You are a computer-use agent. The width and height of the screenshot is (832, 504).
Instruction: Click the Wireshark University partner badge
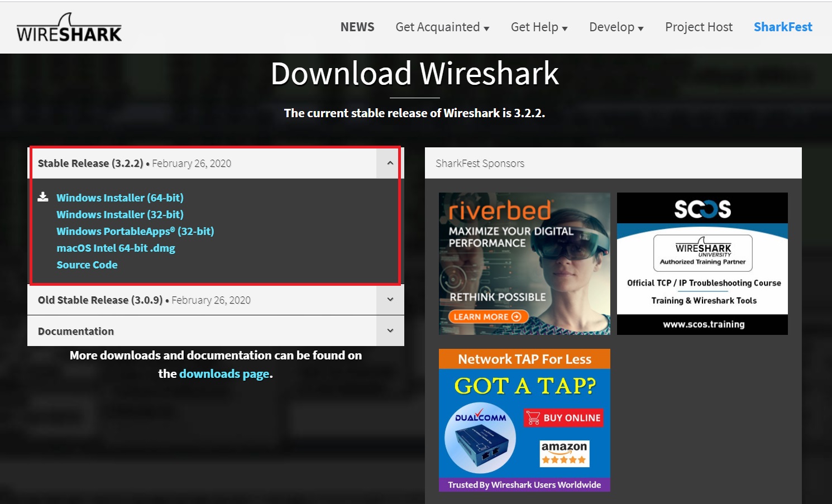coord(702,253)
